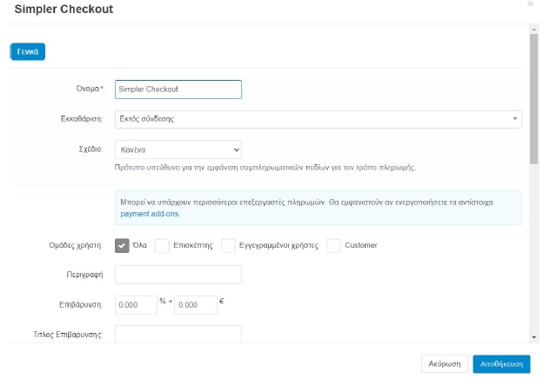Check the Customer checkbox
Screen dimensions: 550x392
pos(333,246)
